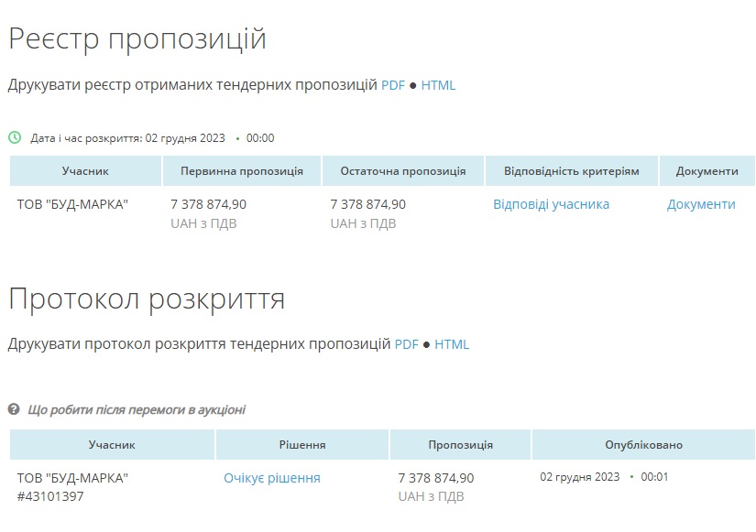This screenshot has height=532, width=756.
Task: Click ТОВ "БУД-МАРКА" in the proposals registry
Action: 72,204
